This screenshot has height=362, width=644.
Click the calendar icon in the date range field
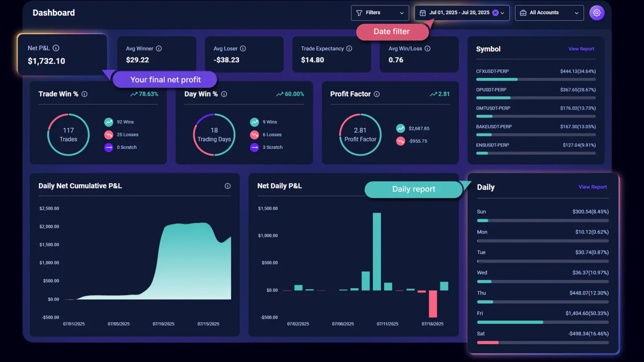(x=422, y=12)
